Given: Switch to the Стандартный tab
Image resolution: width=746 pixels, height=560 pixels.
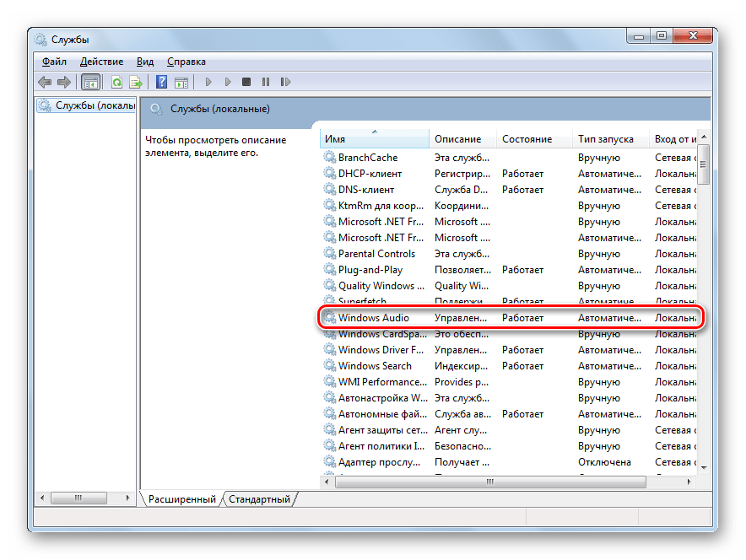Looking at the screenshot, I should pos(259,499).
